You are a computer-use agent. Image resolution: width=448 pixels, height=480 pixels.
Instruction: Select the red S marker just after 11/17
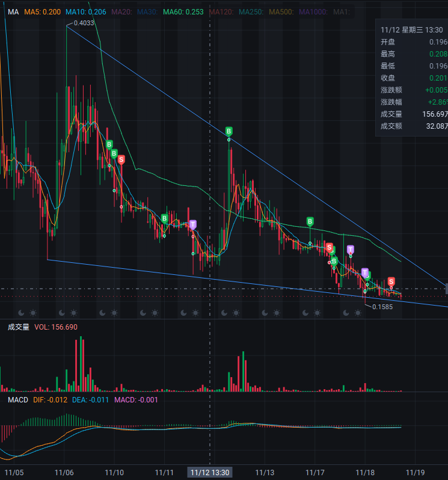coord(330,247)
